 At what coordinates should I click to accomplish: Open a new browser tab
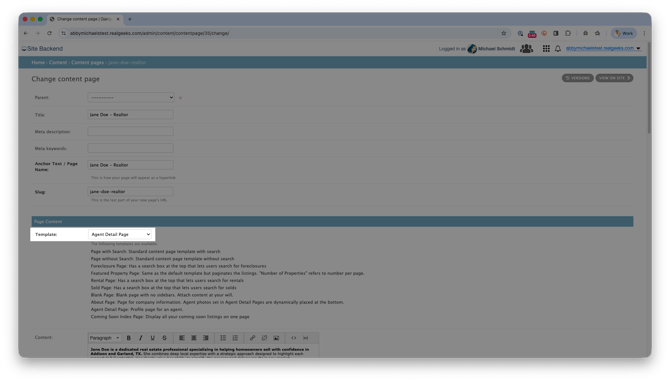click(130, 19)
